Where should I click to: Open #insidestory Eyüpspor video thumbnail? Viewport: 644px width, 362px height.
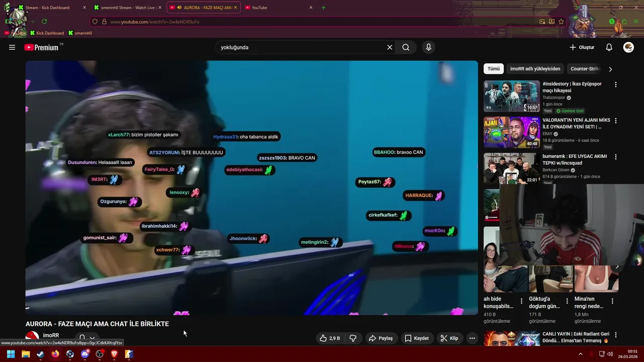(512, 96)
